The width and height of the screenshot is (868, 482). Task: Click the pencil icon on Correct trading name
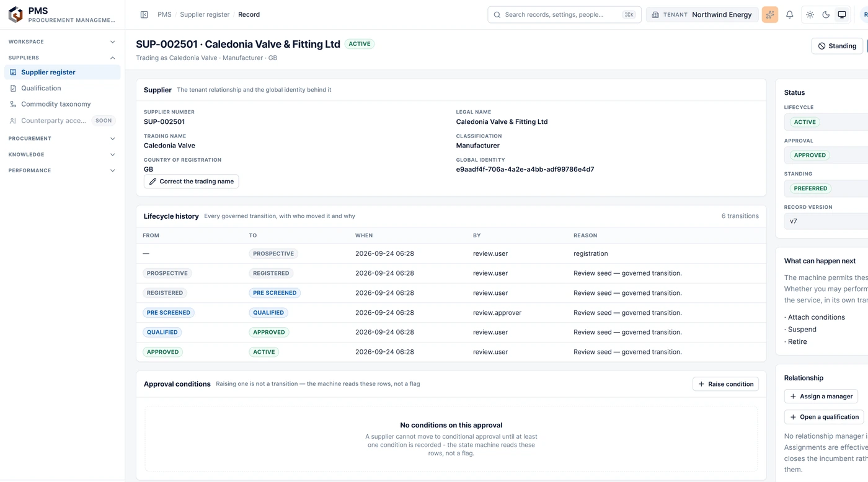click(153, 182)
